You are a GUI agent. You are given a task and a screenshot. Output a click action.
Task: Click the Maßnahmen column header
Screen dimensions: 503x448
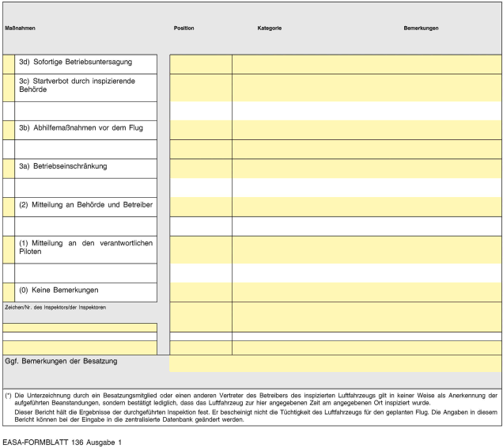pyautogui.click(x=21, y=28)
